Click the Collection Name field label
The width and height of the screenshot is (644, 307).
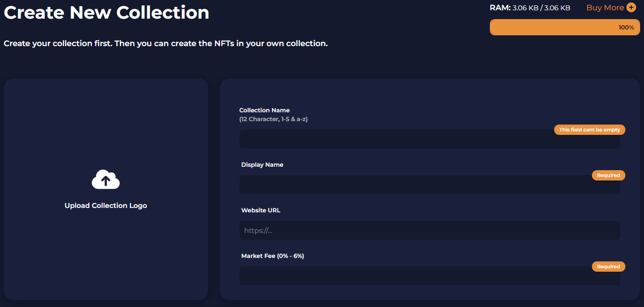coord(265,110)
